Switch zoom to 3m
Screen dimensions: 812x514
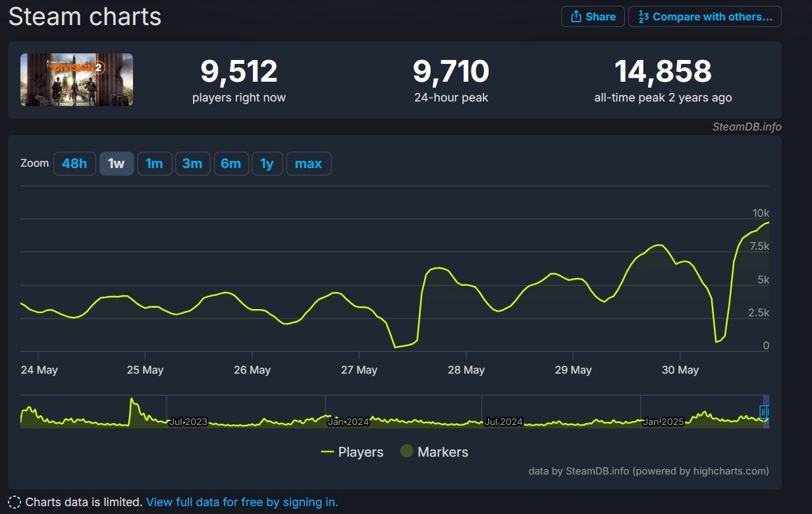tap(192, 163)
